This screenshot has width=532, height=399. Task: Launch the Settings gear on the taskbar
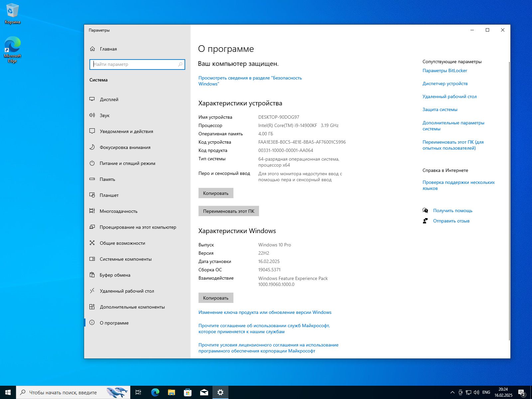point(220,392)
